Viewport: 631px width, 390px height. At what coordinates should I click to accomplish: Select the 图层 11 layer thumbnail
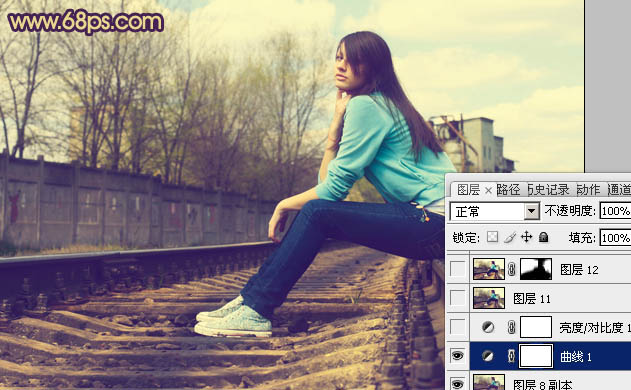click(x=489, y=298)
